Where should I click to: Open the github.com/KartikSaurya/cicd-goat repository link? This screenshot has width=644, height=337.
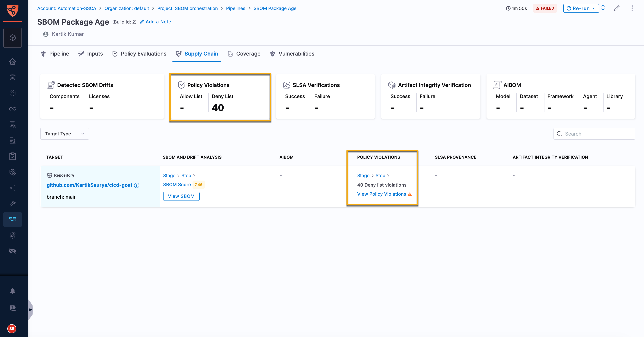90,185
